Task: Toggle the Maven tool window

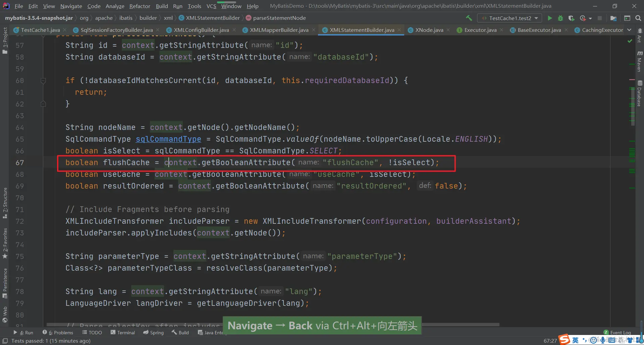Action: coord(640,61)
